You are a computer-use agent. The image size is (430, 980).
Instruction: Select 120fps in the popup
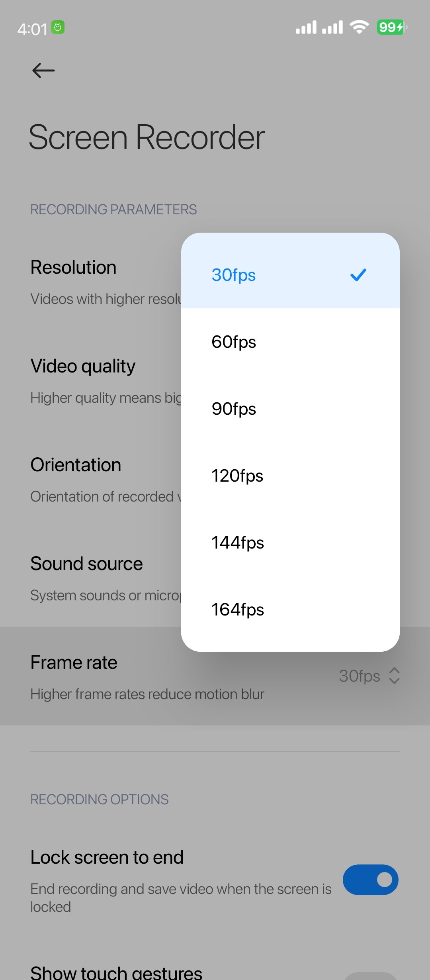pos(237,476)
